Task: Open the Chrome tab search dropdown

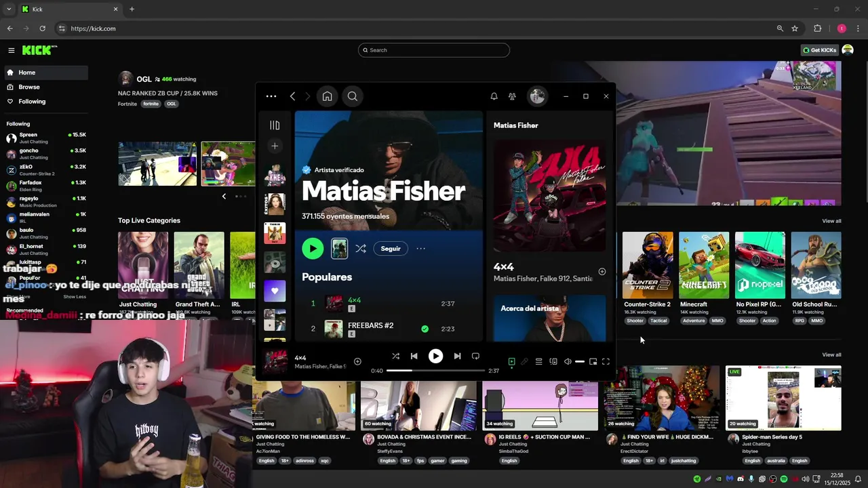Action: click(9, 9)
